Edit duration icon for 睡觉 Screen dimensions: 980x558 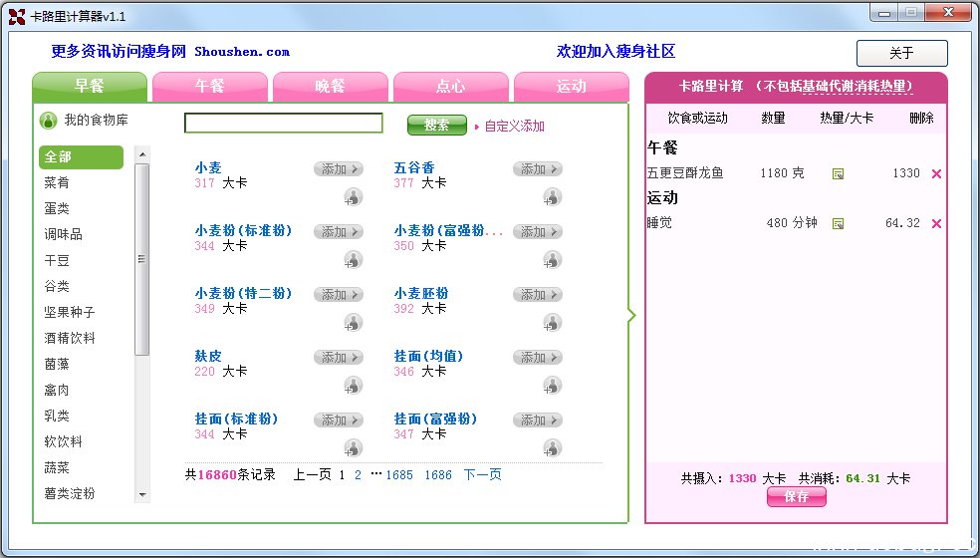[839, 223]
